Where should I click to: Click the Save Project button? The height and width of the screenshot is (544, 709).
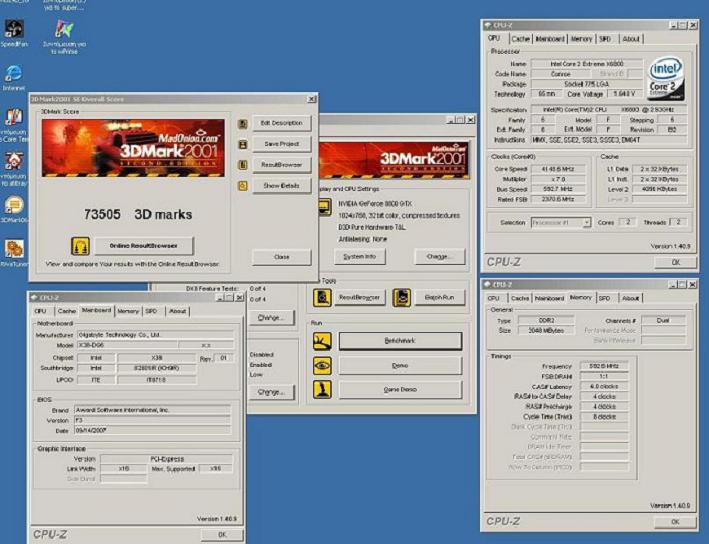[281, 144]
